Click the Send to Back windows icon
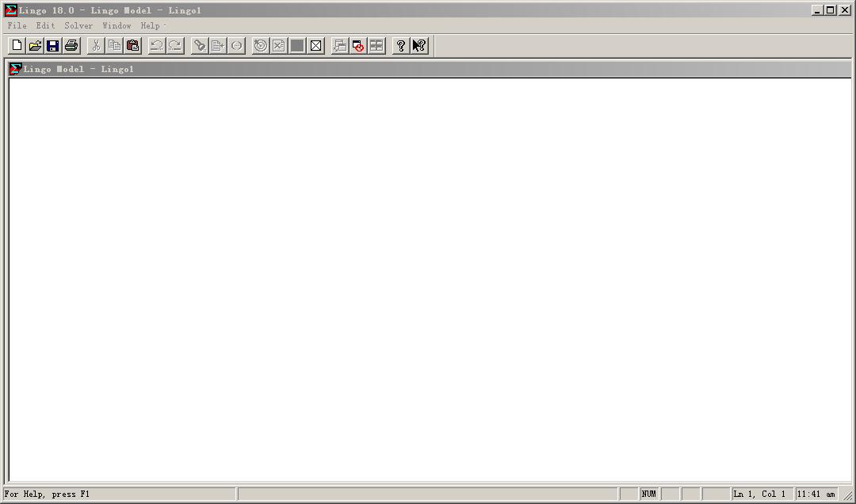 (340, 46)
